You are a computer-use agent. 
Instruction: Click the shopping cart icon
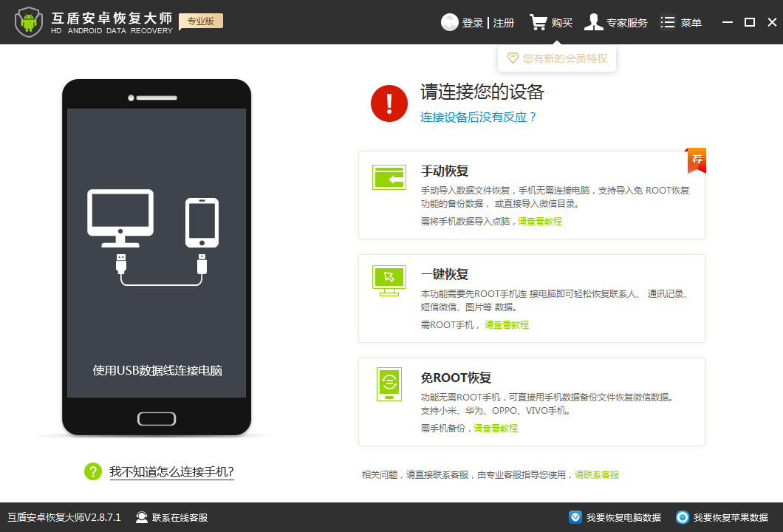pos(538,22)
